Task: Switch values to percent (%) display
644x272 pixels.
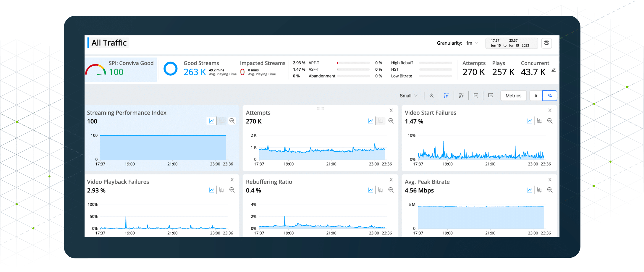Action: click(549, 96)
